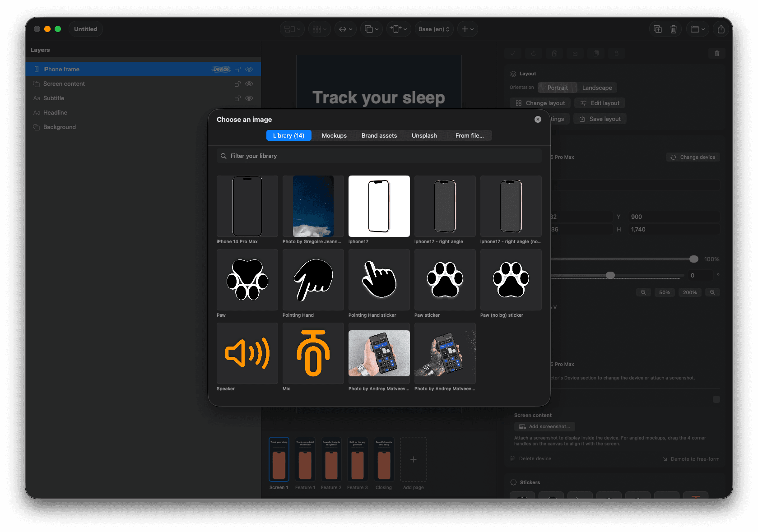Click the zoom in magnifier icon
Viewport: 758px width, 532px height.
click(712, 292)
